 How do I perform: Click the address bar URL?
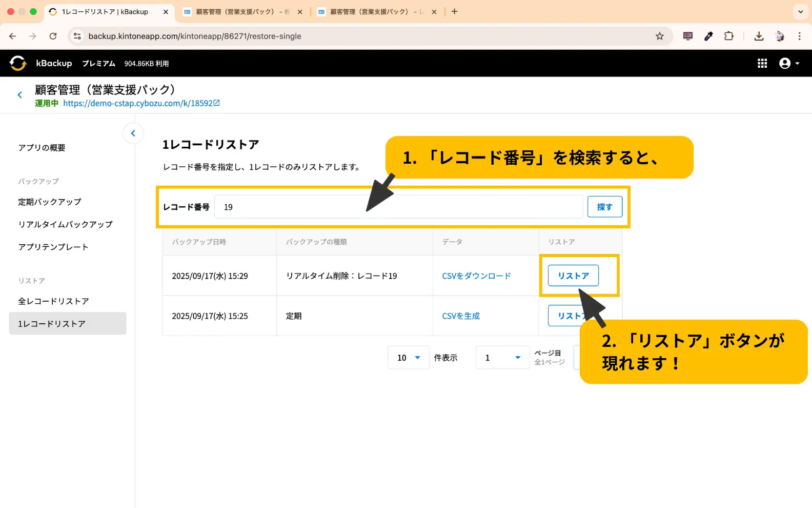point(195,36)
